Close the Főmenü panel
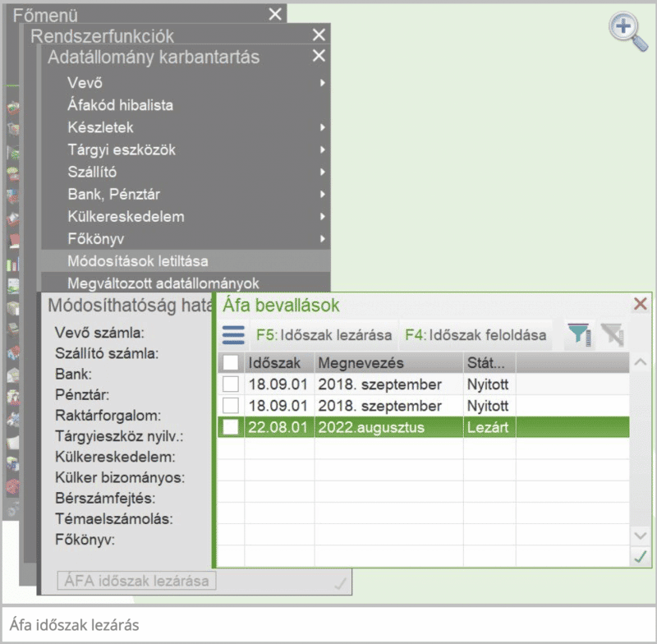Screen dimensions: 657x644 pos(275,14)
